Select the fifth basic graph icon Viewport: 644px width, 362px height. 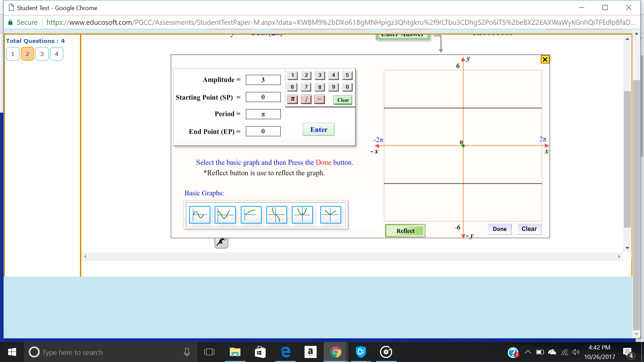tap(303, 215)
